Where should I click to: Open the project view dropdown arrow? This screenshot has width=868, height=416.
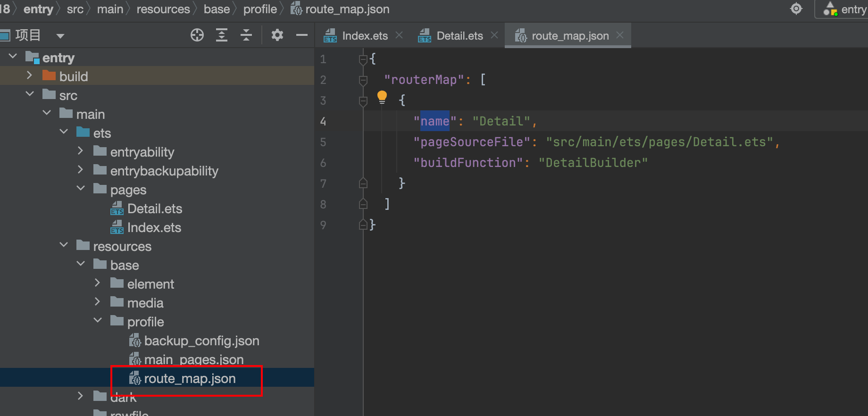[60, 36]
